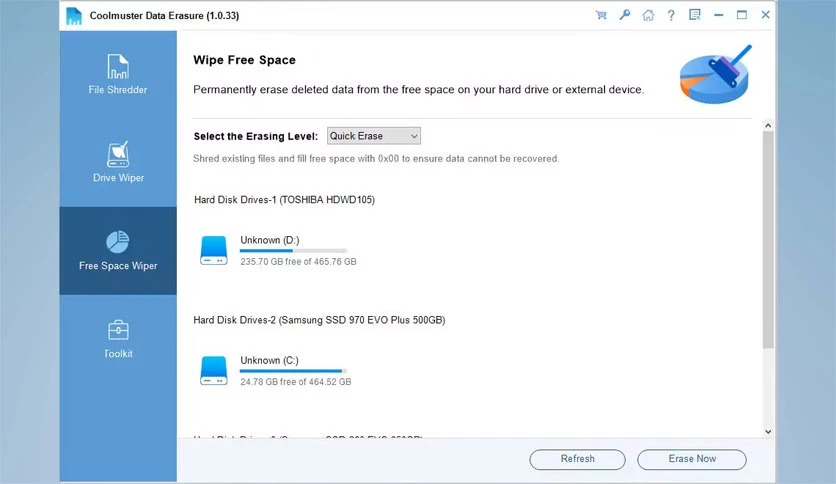
Task: Click Hard Disk Drives-2 Samsung heading
Action: click(x=319, y=320)
